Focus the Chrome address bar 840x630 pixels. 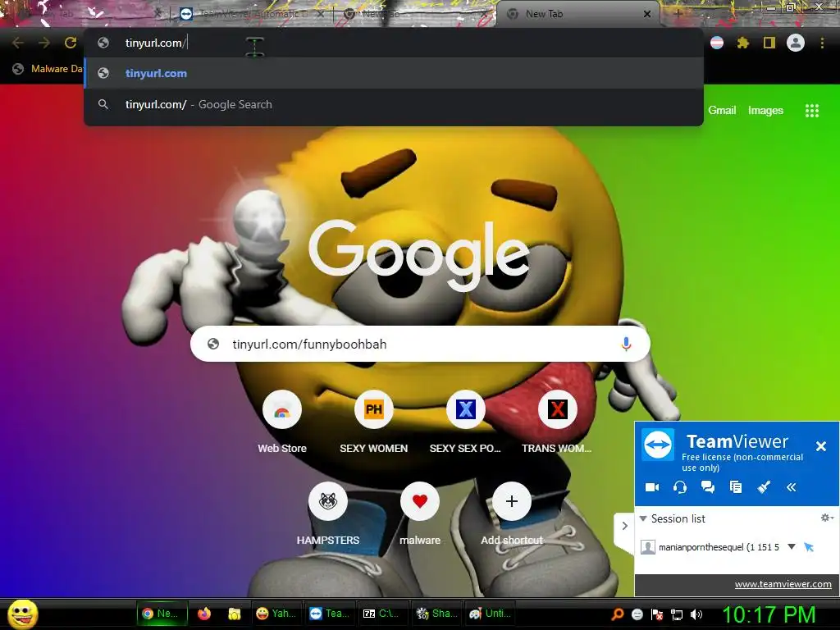(394, 43)
